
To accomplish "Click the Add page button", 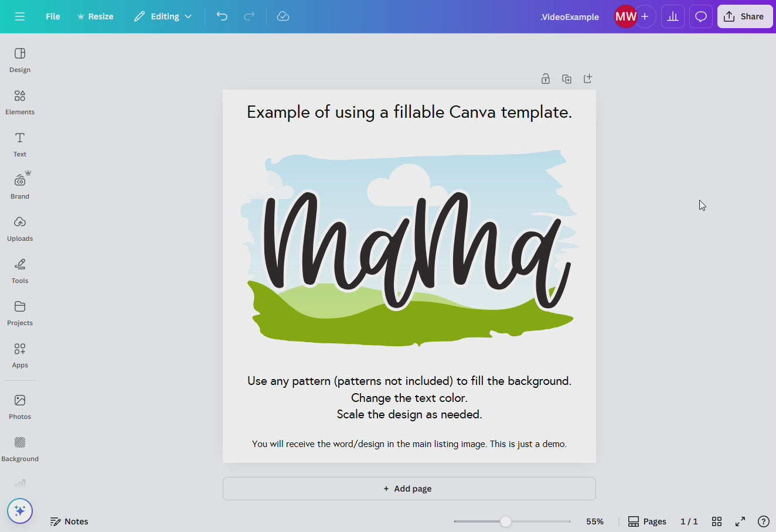I will pyautogui.click(x=409, y=489).
